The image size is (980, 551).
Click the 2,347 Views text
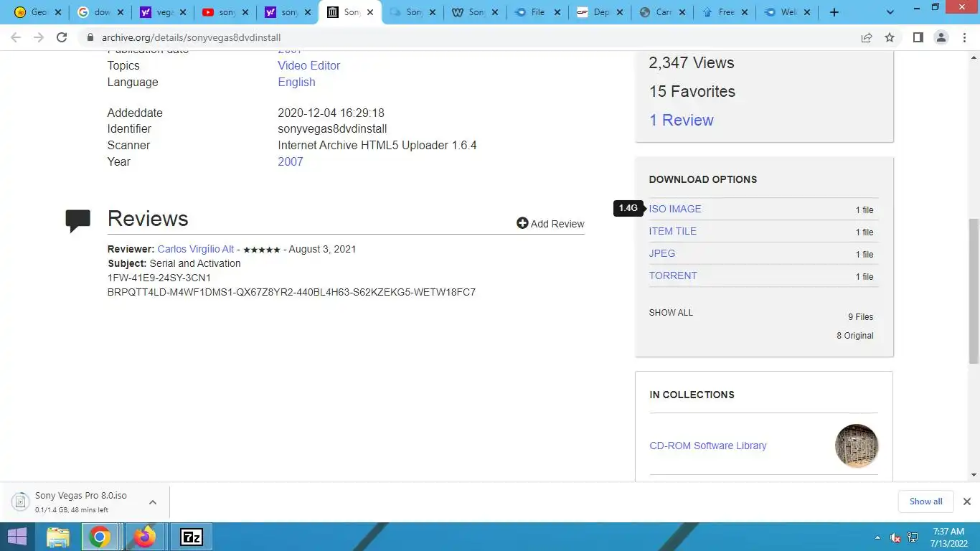691,62
